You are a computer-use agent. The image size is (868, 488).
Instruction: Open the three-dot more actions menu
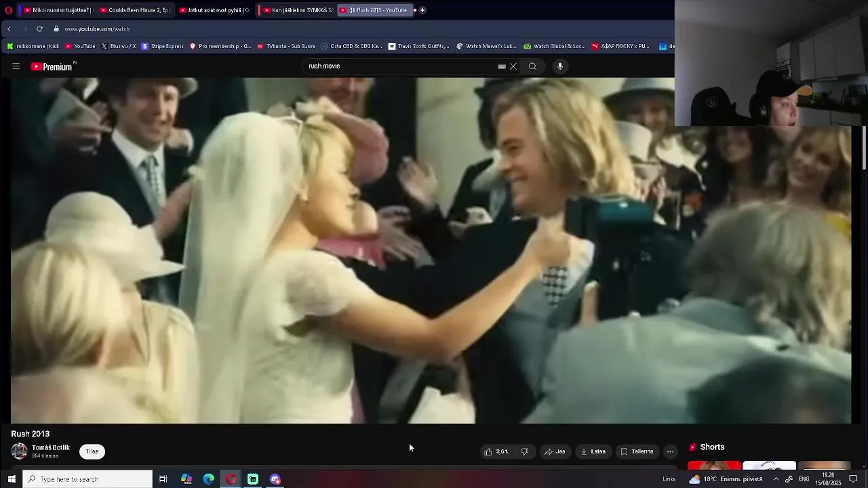(x=670, y=451)
